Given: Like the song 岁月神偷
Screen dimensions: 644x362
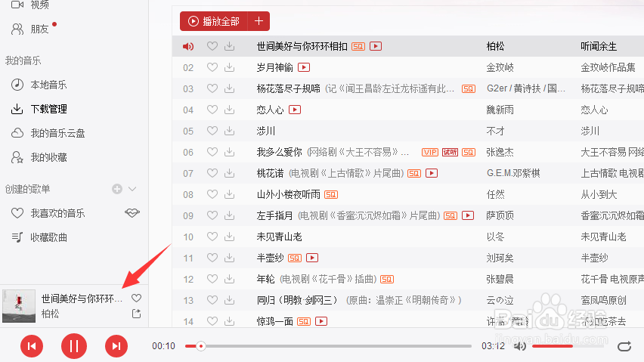Looking at the screenshot, I should [212, 67].
